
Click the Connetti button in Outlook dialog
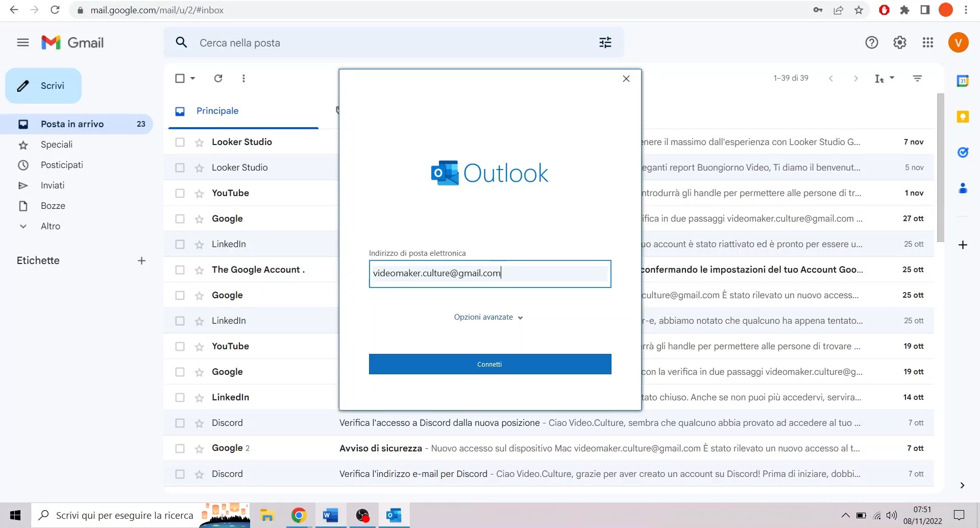[489, 364]
